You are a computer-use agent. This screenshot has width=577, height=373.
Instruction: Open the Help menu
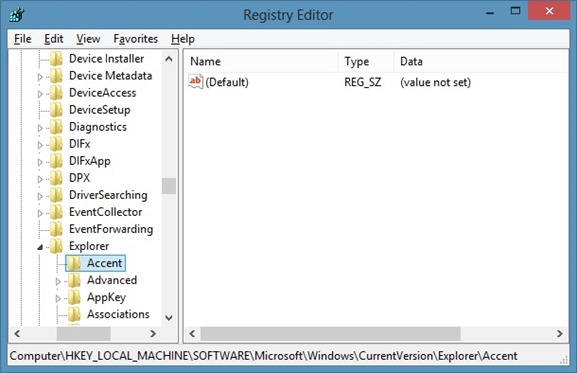pos(183,39)
